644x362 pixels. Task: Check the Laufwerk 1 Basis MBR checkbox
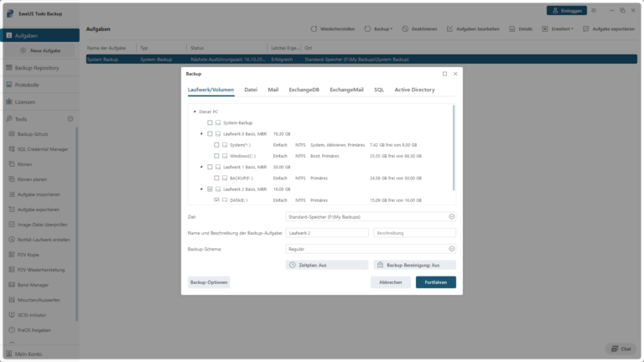(x=210, y=167)
